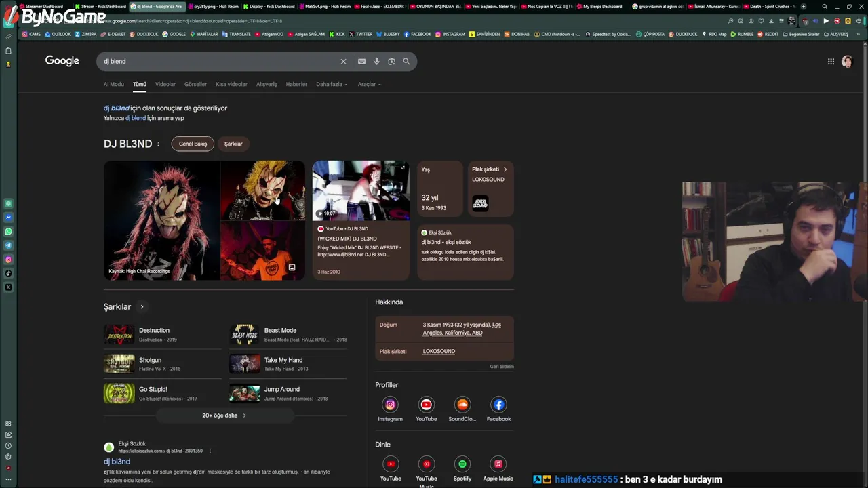
Task: Listen on Spotify icon
Action: coord(462,464)
